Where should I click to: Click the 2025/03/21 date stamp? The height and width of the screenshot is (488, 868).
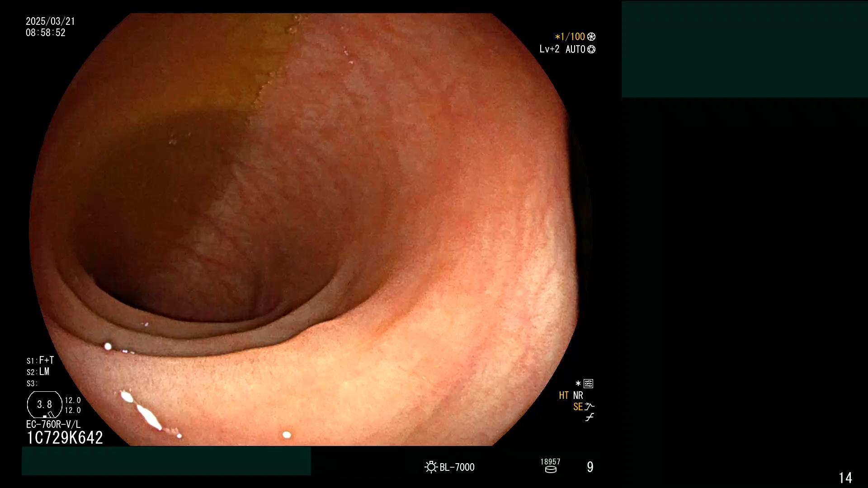(50, 21)
